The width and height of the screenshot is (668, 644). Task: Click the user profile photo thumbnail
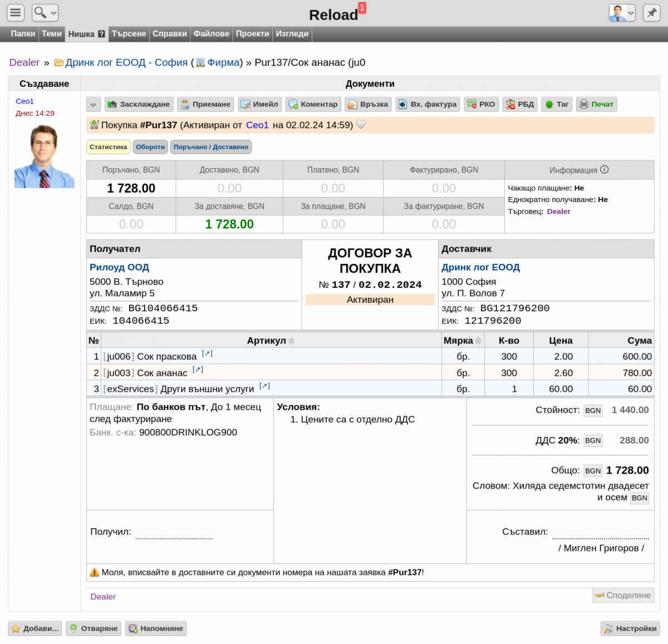[44, 156]
